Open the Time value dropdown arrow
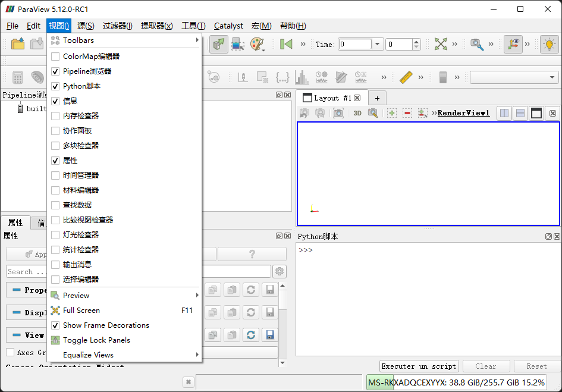Screen dimensions: 562x392 pyautogui.click(x=378, y=44)
